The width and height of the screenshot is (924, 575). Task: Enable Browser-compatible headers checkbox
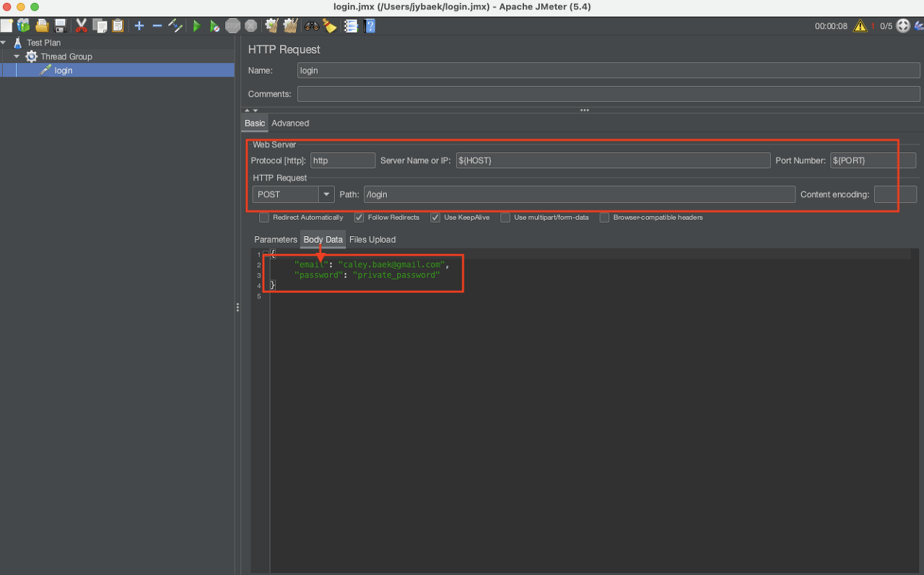click(x=605, y=217)
